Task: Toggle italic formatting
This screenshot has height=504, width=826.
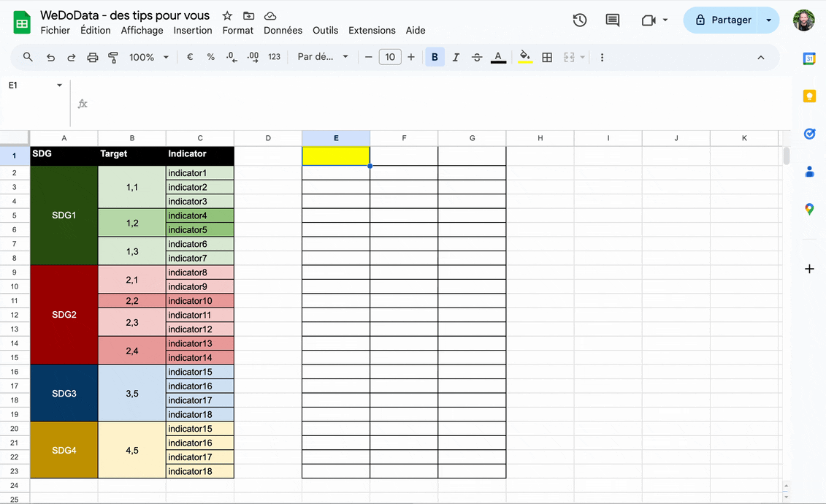Action: tap(456, 57)
